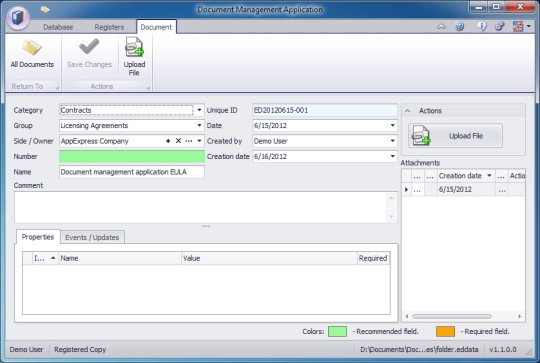Image resolution: width=540 pixels, height=363 pixels.
Task: Click diamond icon in Side / Owner field
Action: 168,141
